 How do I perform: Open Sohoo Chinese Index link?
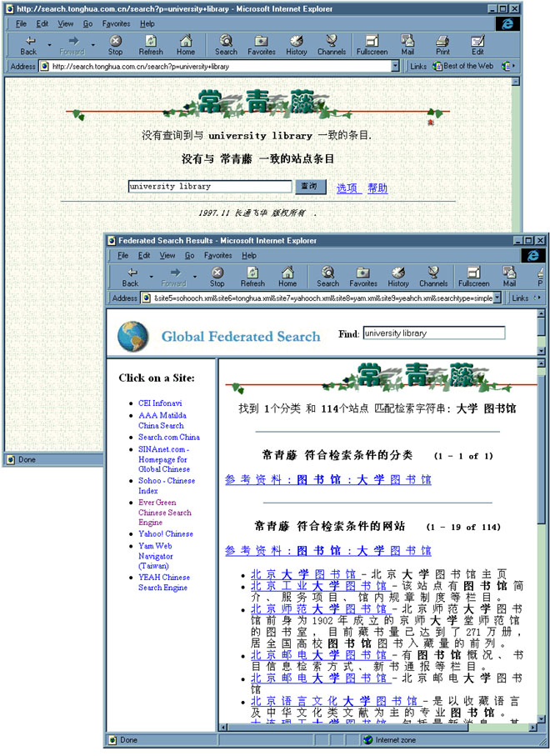click(x=167, y=485)
